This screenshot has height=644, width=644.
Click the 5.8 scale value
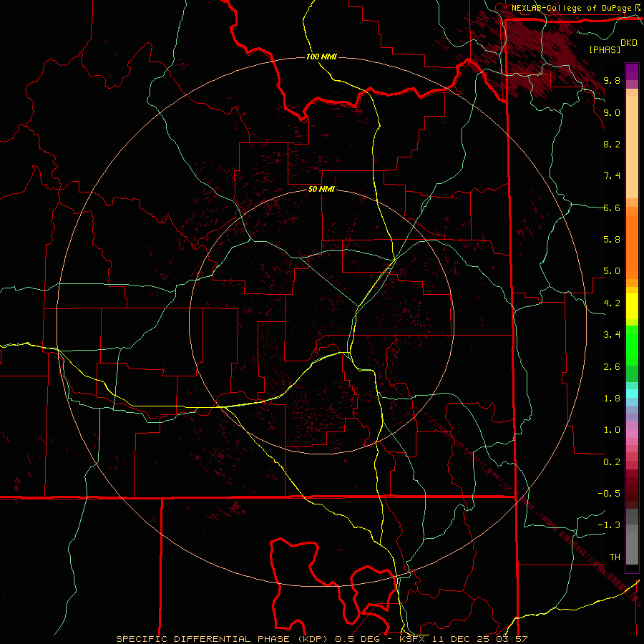pos(612,239)
